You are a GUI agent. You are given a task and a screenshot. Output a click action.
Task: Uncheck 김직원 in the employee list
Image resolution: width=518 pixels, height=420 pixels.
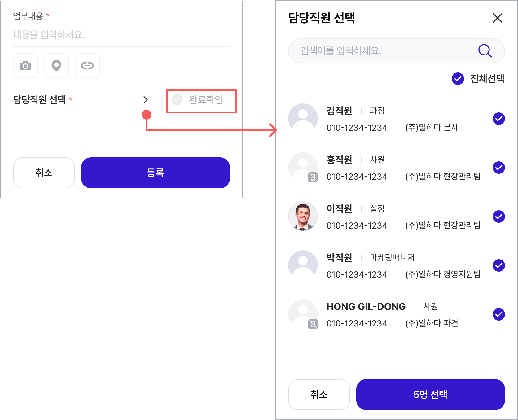point(499,119)
